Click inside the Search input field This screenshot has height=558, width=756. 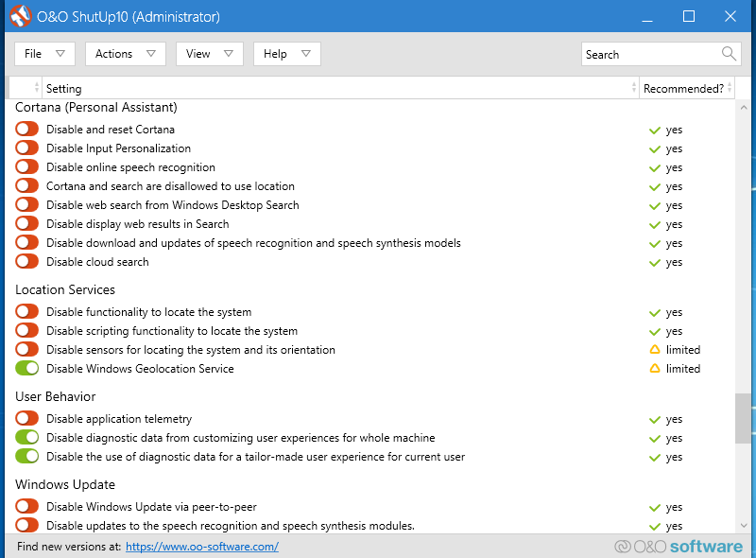tap(651, 54)
